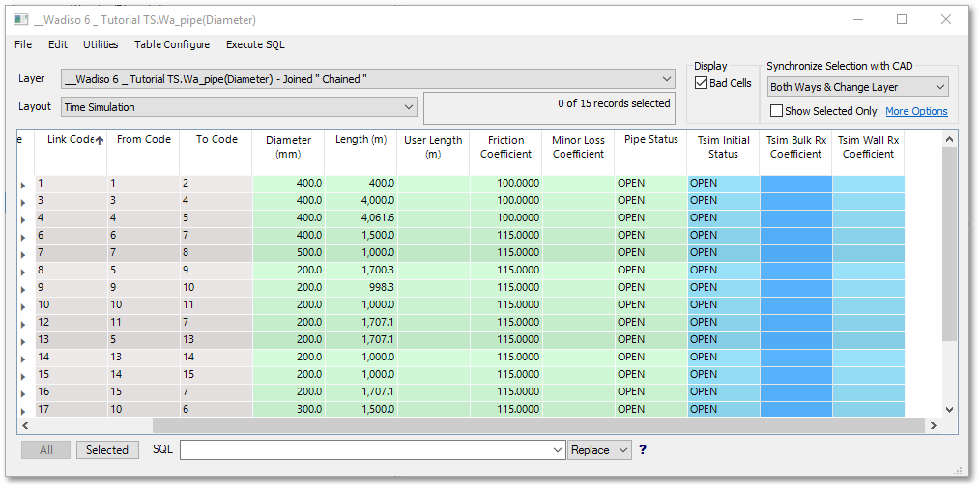
Task: Click the row arrow for link 16
Action: point(24,394)
